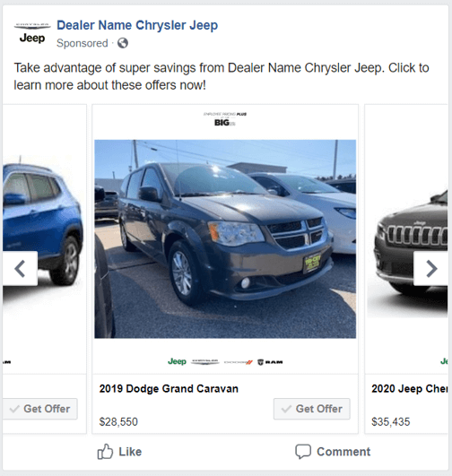Image resolution: width=452 pixels, height=476 pixels.
Task: Select Get Offer on the left blue SUV card
Action: [x=40, y=409]
